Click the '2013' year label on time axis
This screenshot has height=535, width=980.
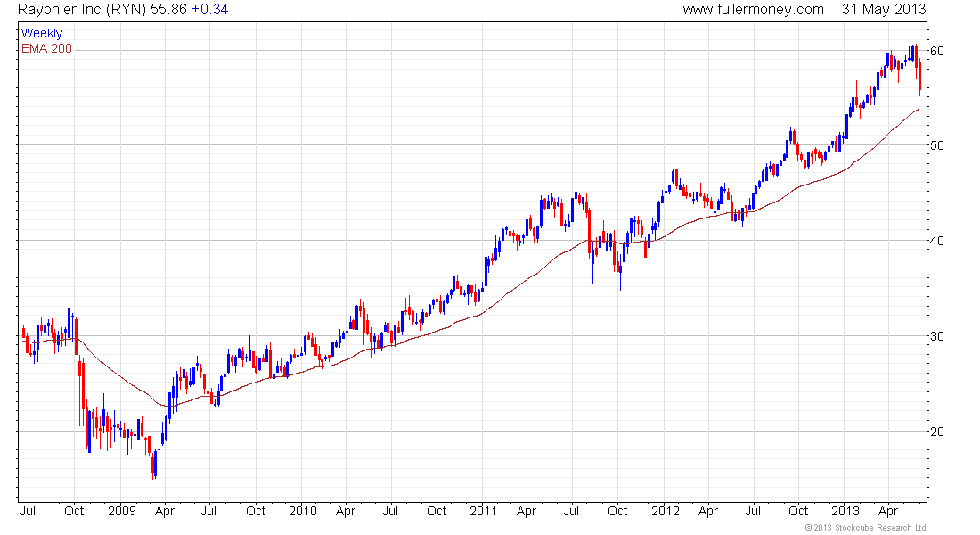[845, 511]
